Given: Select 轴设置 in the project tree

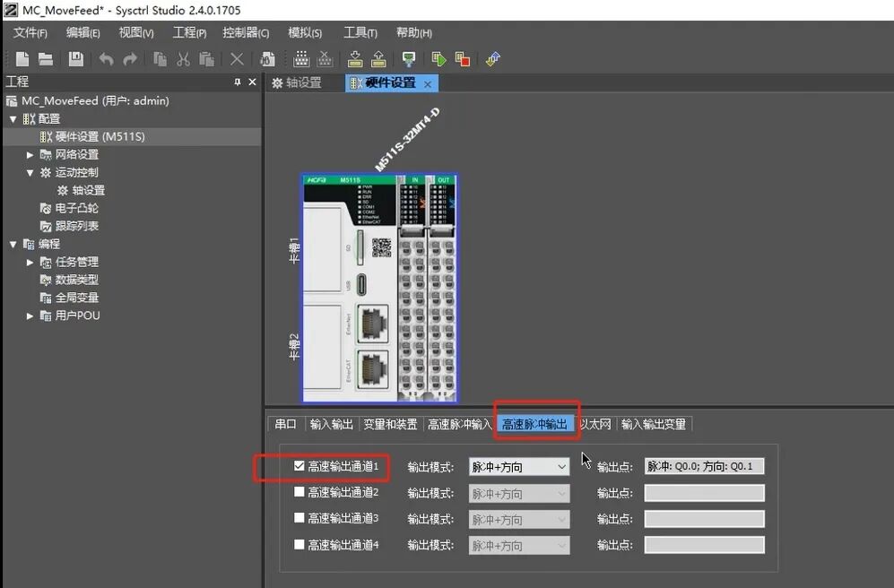Looking at the screenshot, I should pyautogui.click(x=89, y=190).
